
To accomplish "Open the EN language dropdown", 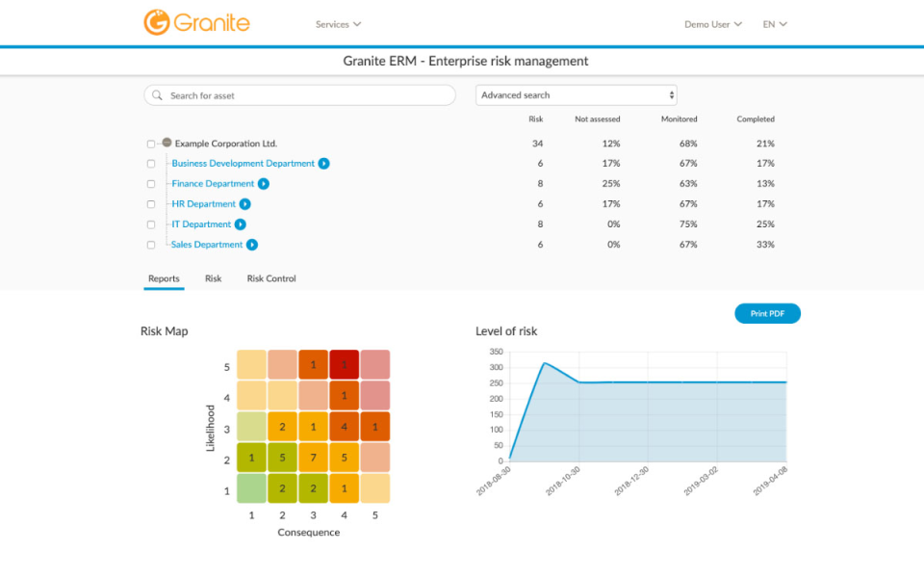I will pyautogui.click(x=775, y=23).
